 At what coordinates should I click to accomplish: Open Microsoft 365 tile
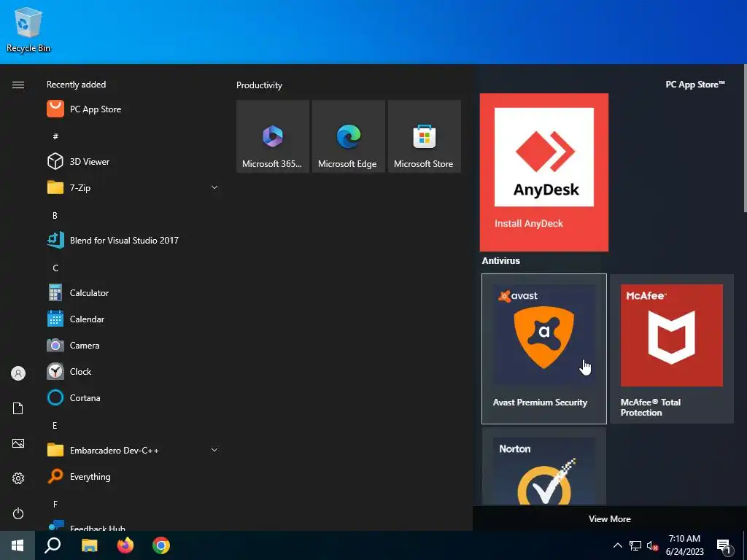273,136
